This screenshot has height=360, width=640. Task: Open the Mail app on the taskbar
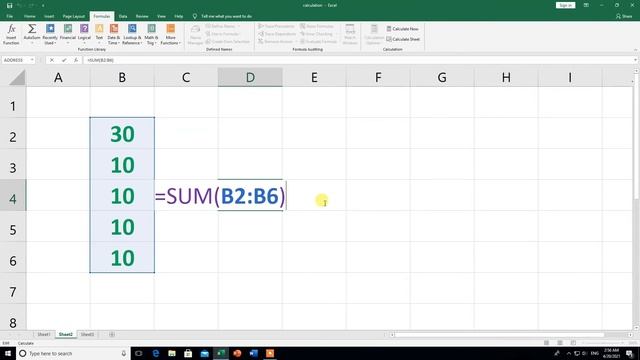tap(204, 353)
